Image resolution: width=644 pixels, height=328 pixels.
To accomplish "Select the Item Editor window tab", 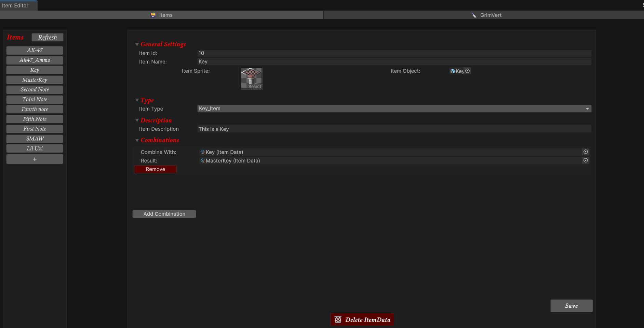I will coord(19,5).
